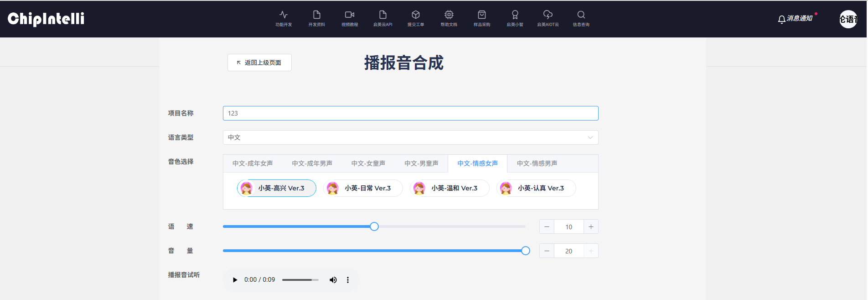Click the 项目名称 input field
Screen dimensions: 868x300
(410, 113)
